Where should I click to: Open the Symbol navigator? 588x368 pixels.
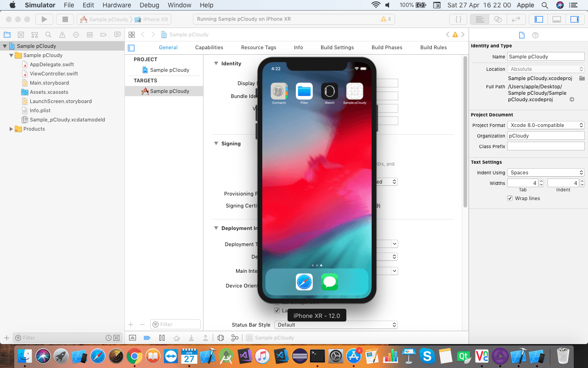click(34, 34)
